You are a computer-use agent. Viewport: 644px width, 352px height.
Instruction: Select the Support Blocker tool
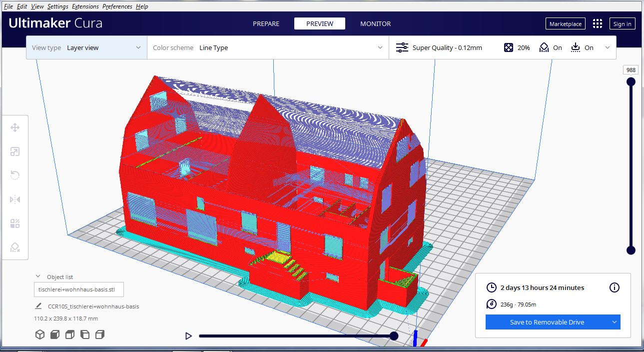tap(15, 247)
